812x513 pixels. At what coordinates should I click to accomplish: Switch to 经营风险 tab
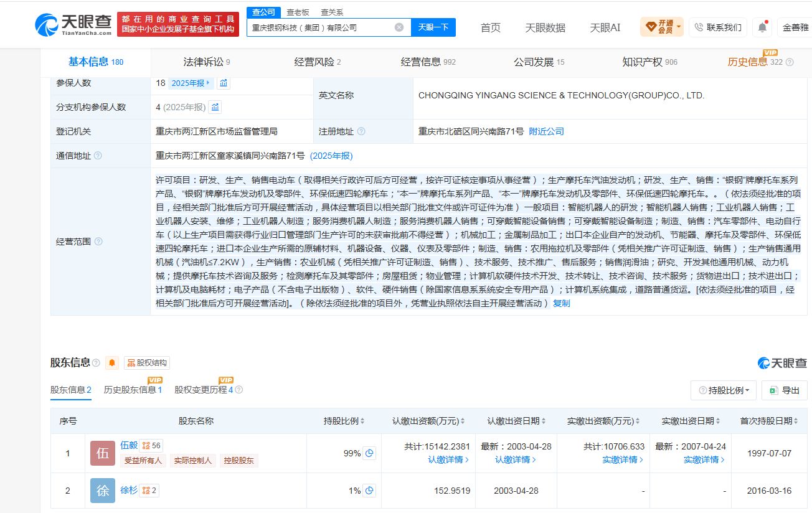pyautogui.click(x=318, y=62)
